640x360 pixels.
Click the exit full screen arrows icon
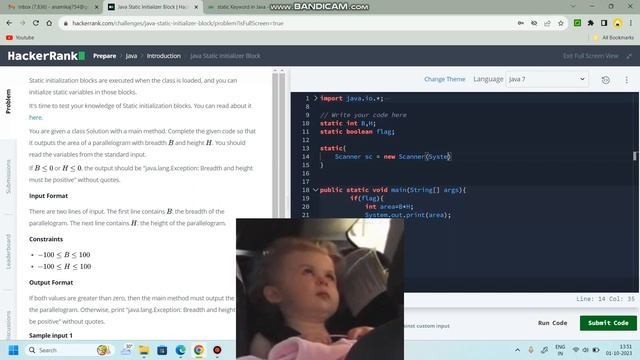[629, 56]
